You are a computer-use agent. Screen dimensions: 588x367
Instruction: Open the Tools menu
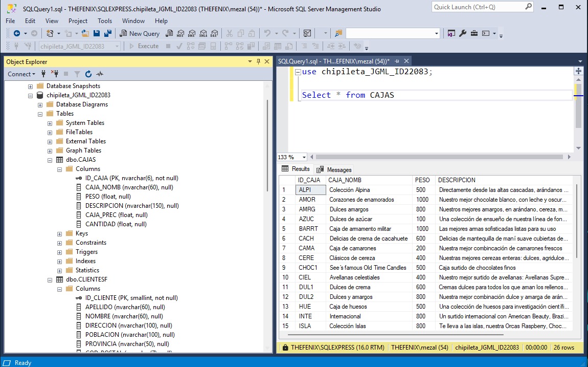click(105, 21)
